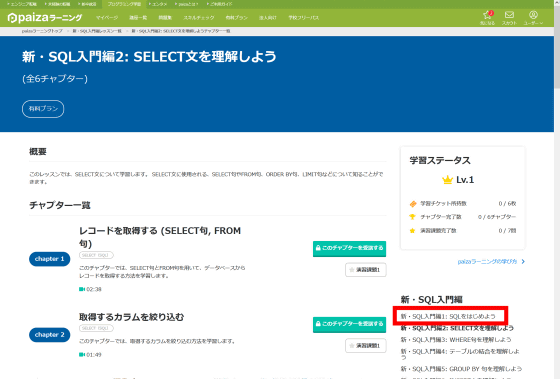Screen dimensions: 560x379
Task: Select the プログラミング学習 top tab
Action: click(x=124, y=4)
